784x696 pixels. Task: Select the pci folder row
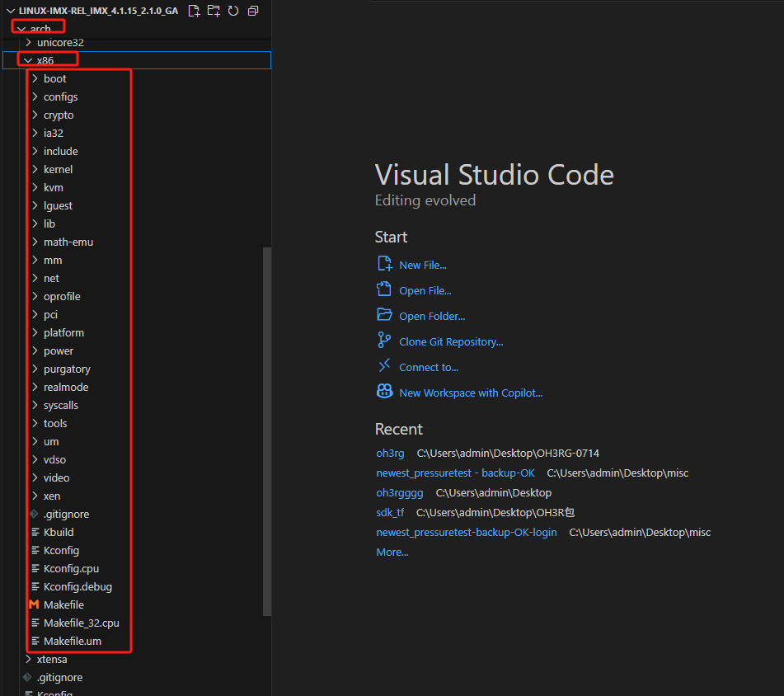[x=137, y=314]
